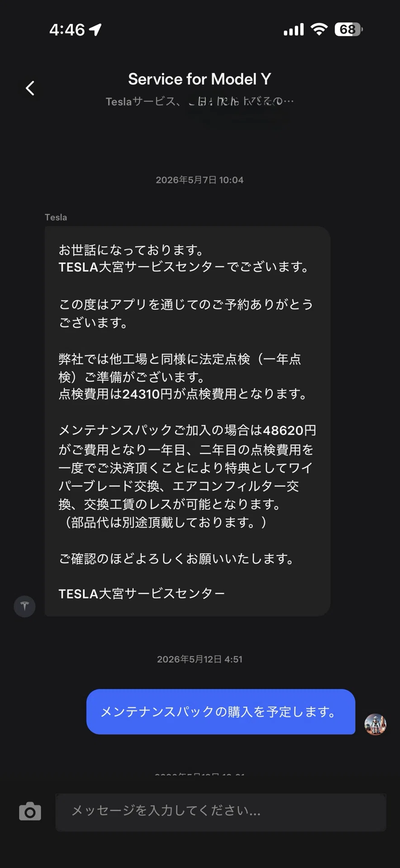The width and height of the screenshot is (400, 868).
Task: Tap the 4:46 clock in status bar
Action: coord(67,30)
